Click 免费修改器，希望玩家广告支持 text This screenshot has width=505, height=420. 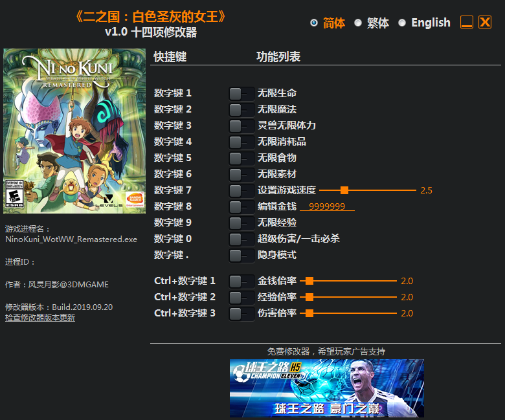click(x=326, y=351)
